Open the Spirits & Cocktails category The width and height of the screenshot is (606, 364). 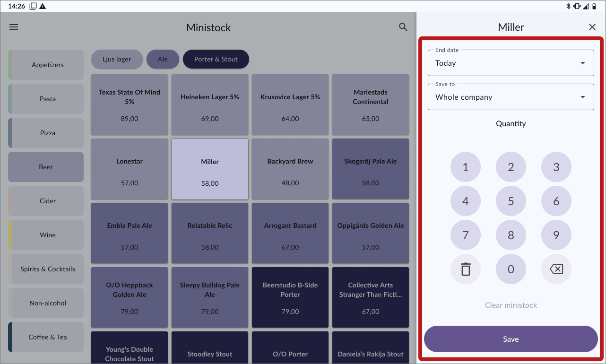pos(46,269)
